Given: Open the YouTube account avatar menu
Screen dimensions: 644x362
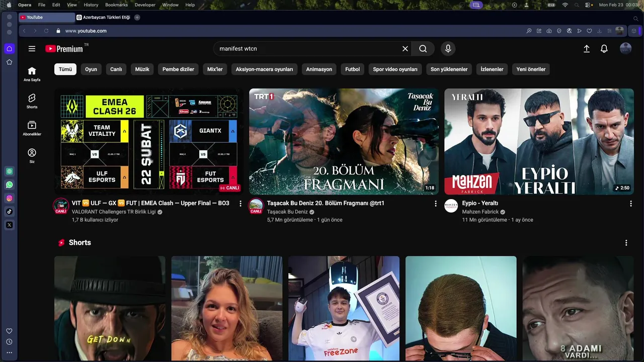Looking at the screenshot, I should tap(625, 49).
